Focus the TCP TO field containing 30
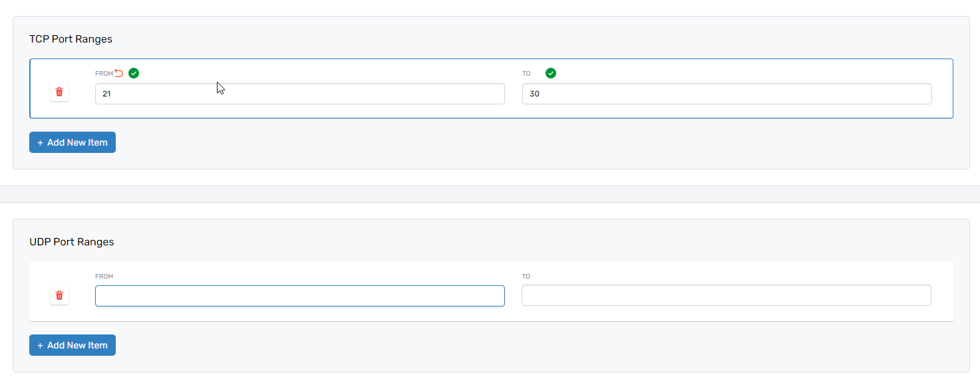This screenshot has width=980, height=383. [x=727, y=94]
